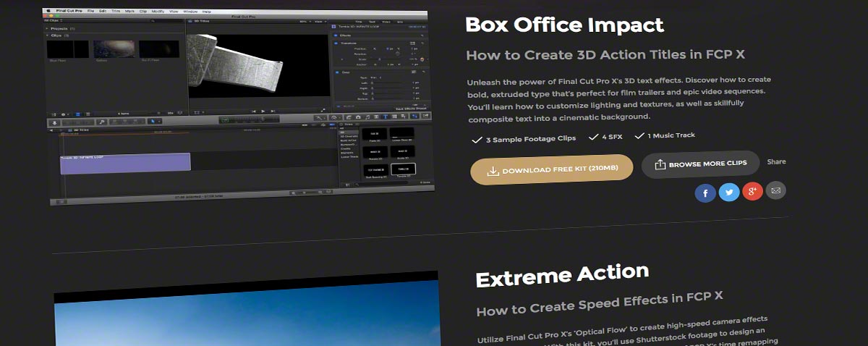Viewport: 868px width, 346px height.
Task: Click the Extreme Action heading
Action: pyautogui.click(x=562, y=275)
